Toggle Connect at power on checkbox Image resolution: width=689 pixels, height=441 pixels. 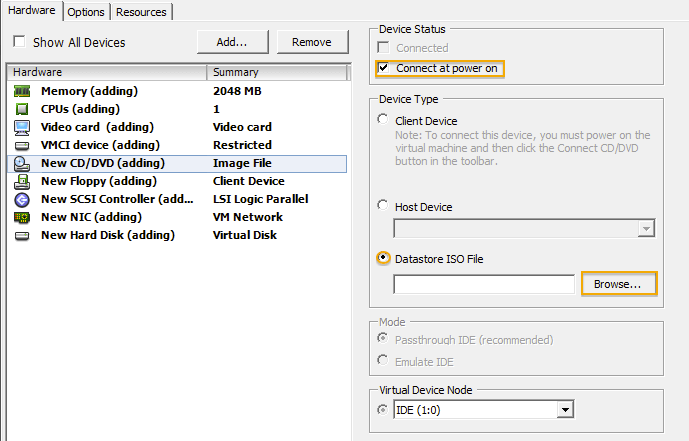[x=384, y=68]
